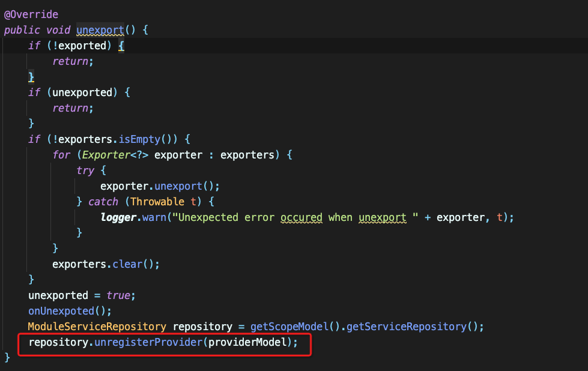Viewport: 588px width, 371px height.
Task: Click getScopeModel() method call
Action: (295, 327)
